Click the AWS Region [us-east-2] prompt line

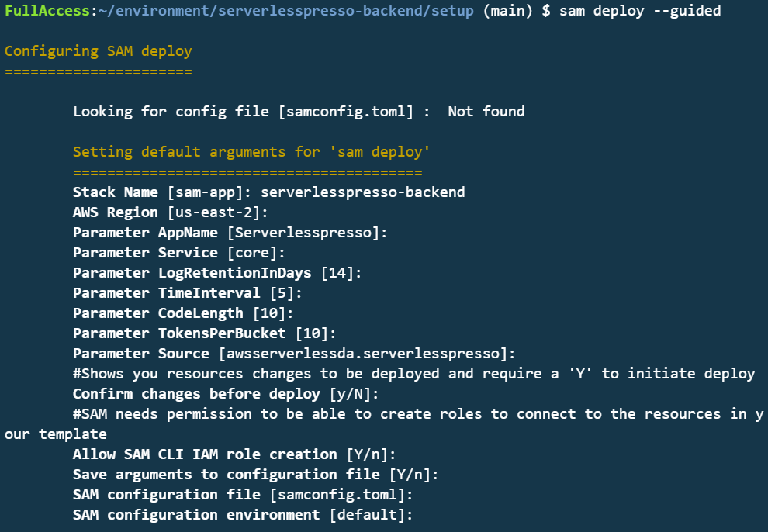(171, 212)
